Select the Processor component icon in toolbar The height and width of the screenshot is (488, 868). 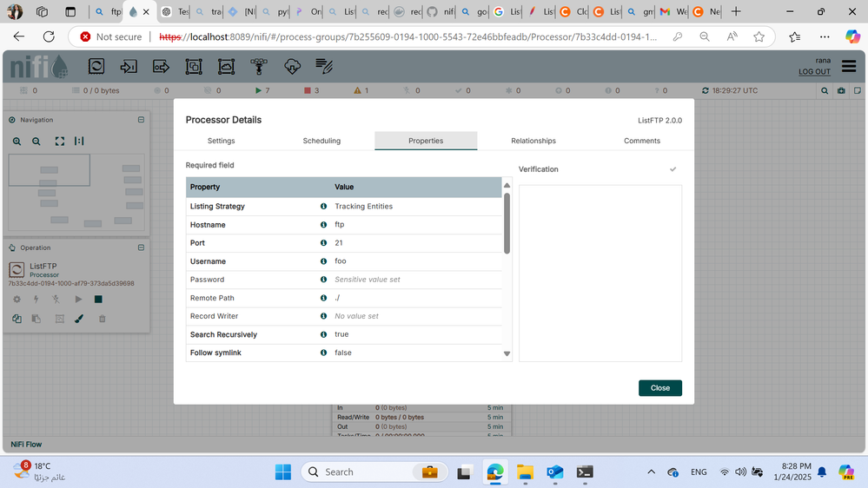(96, 66)
